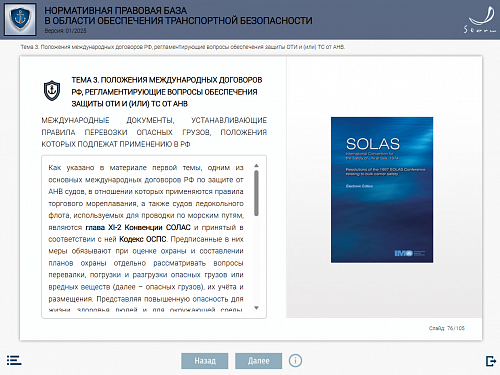Click the SOLAS title on the cover
This screenshot has height=375, width=500.
373,144
